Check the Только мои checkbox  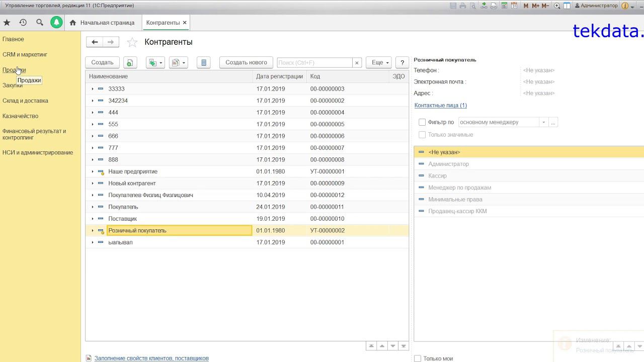(418, 358)
